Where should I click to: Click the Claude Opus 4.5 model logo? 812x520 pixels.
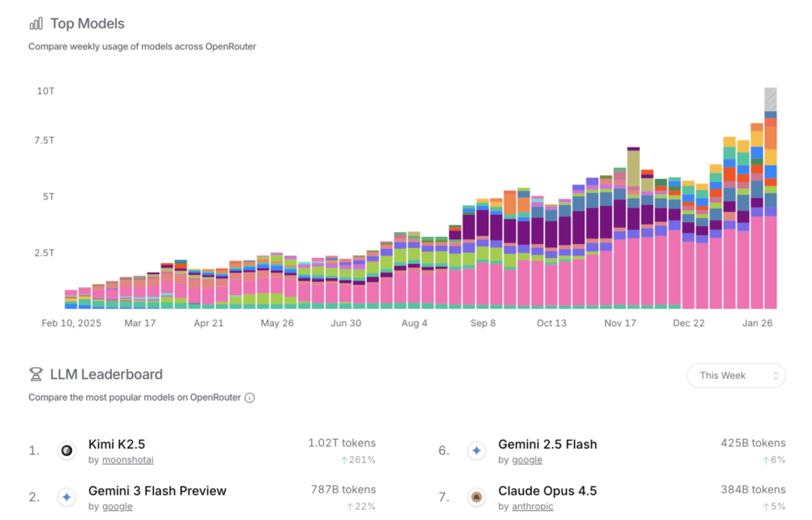[477, 496]
